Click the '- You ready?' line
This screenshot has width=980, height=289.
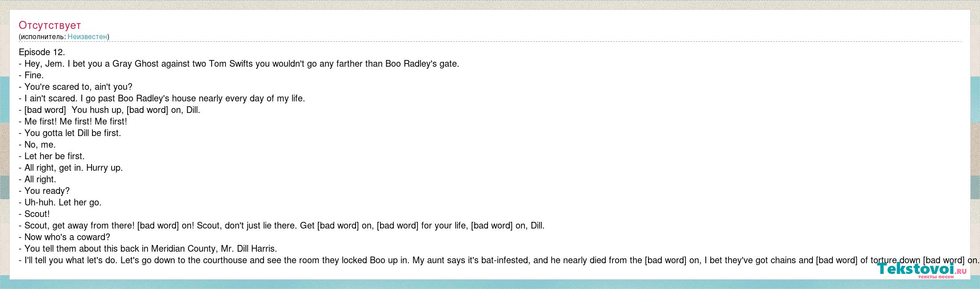(44, 191)
